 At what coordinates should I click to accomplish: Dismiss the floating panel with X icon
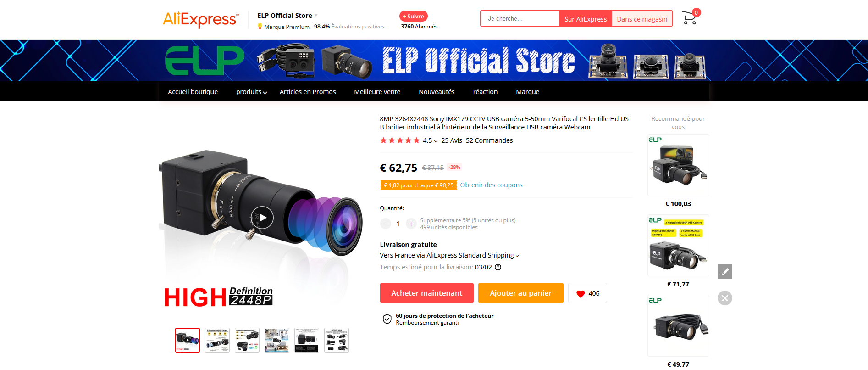[725, 298]
